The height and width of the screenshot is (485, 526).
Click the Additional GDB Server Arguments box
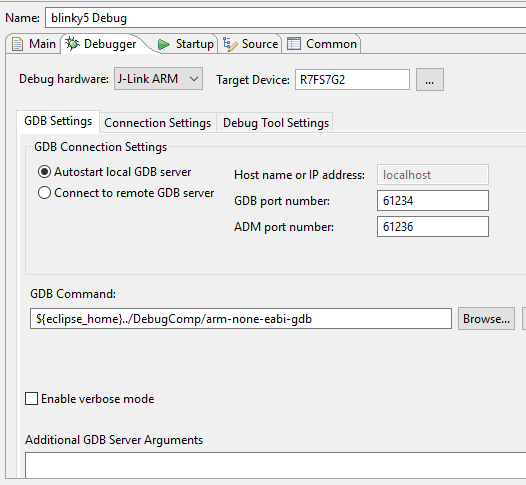click(x=275, y=465)
